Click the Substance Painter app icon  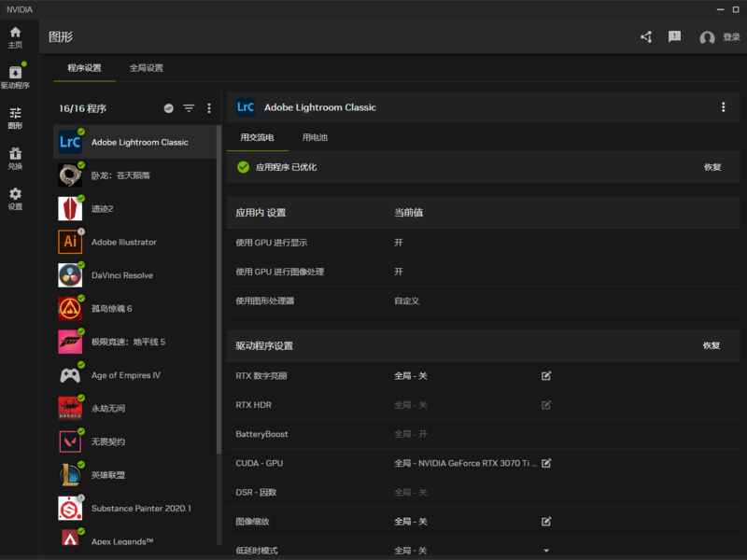click(x=70, y=509)
